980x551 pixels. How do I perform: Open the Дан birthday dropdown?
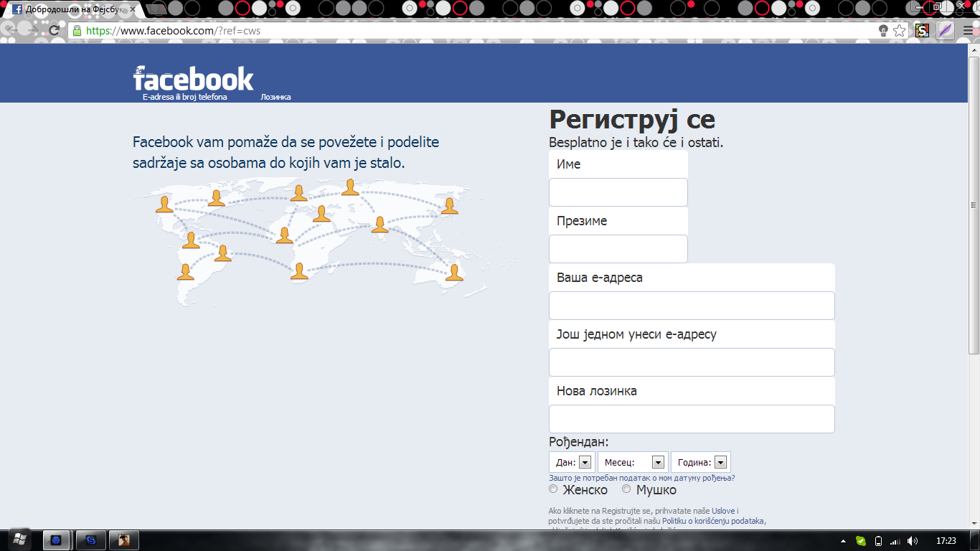click(x=572, y=463)
